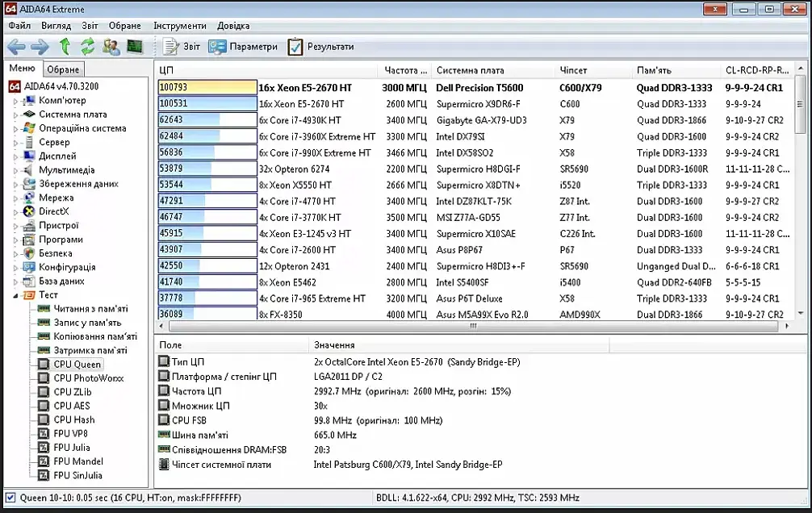Image resolution: width=812 pixels, height=513 pixels.
Task: Open Параметри settings in the toolbar
Action: [x=243, y=47]
